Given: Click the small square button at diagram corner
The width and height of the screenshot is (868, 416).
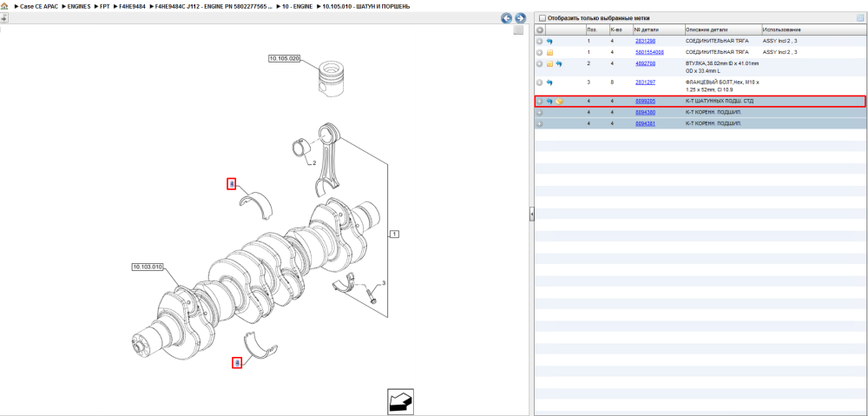Looking at the screenshot, I should [x=518, y=30].
